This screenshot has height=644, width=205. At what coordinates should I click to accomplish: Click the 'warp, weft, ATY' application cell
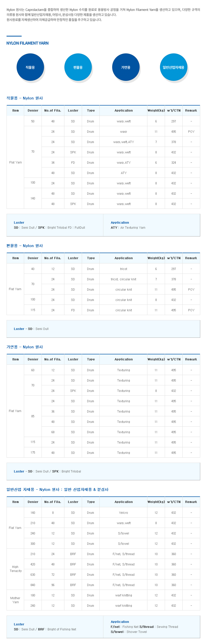[124, 142]
